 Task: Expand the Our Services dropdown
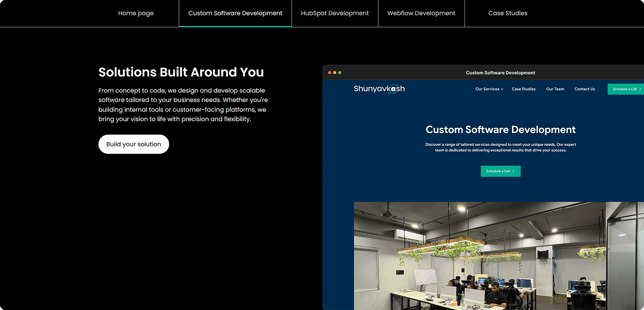[x=489, y=89]
